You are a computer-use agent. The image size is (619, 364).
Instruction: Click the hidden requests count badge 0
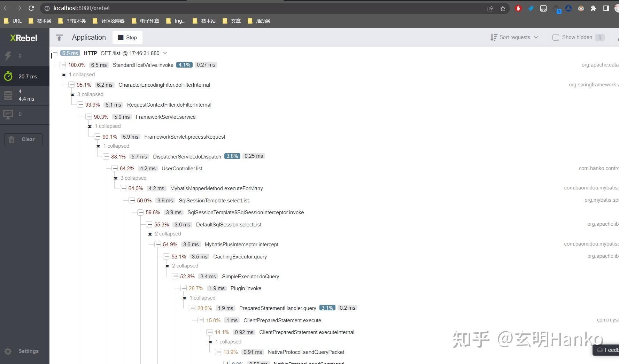[x=600, y=37]
